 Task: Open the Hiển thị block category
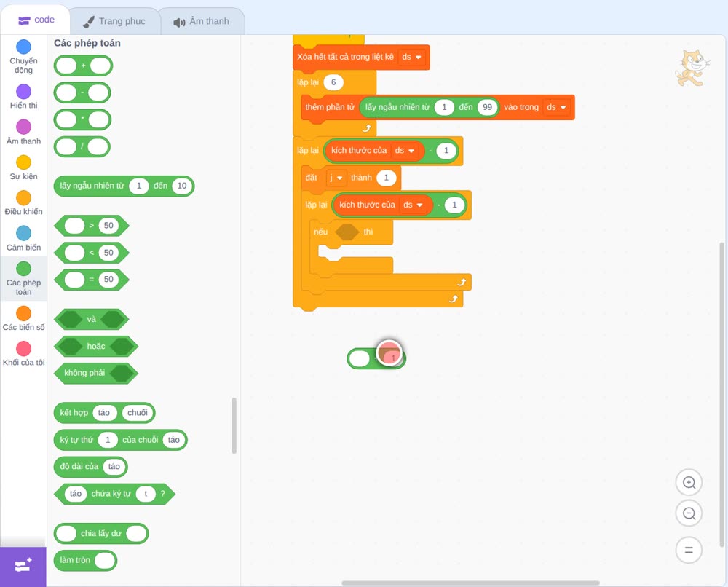click(x=23, y=97)
